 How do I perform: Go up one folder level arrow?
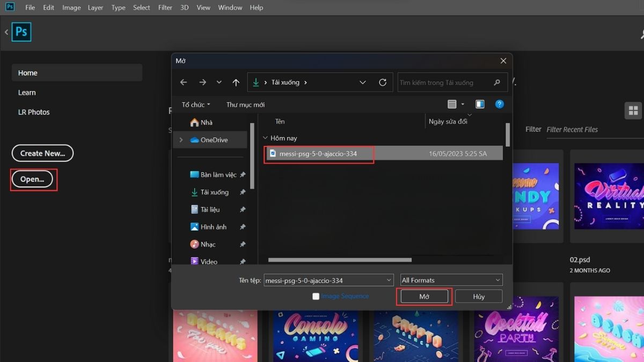point(236,83)
